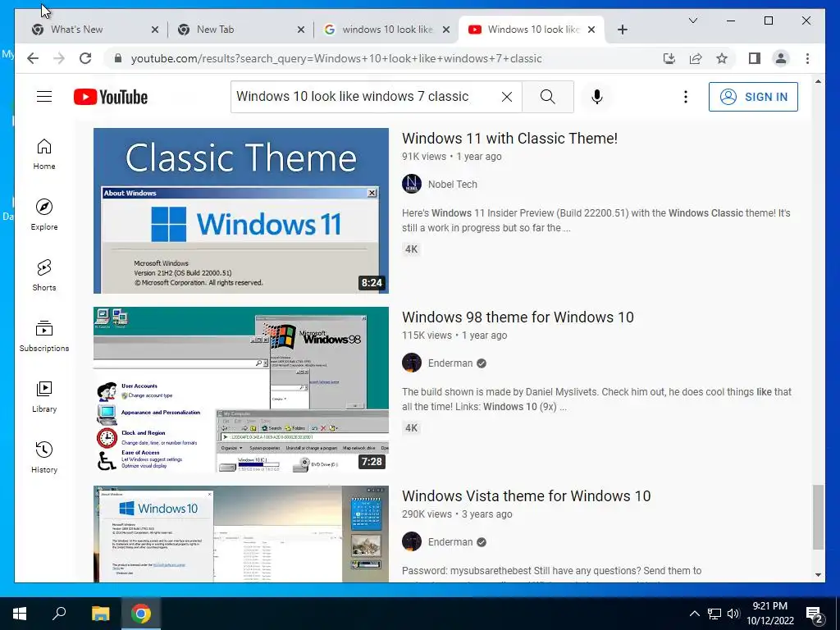The height and width of the screenshot is (630, 840).
Task: Open Chrome profile avatar menu
Action: (781, 58)
